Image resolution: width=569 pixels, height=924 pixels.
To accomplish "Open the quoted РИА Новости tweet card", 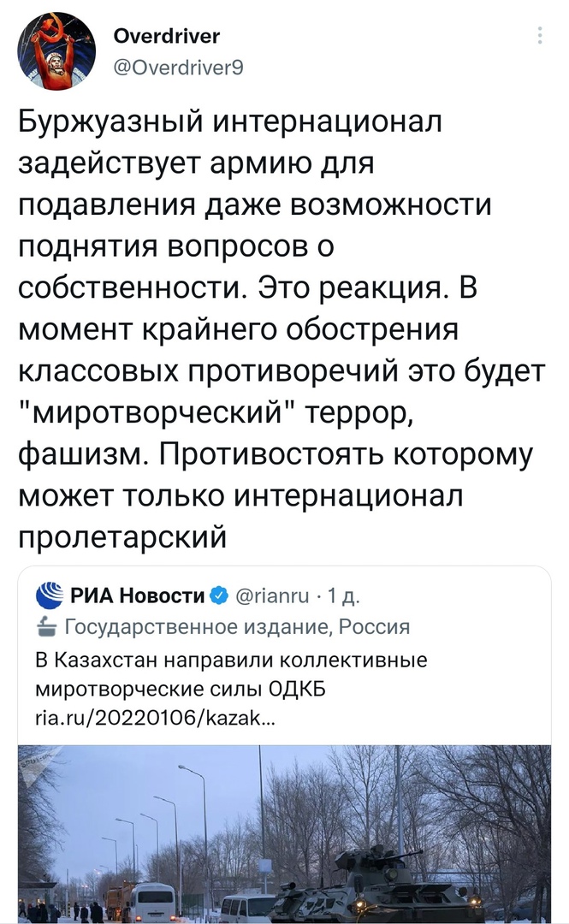I will tap(284, 745).
